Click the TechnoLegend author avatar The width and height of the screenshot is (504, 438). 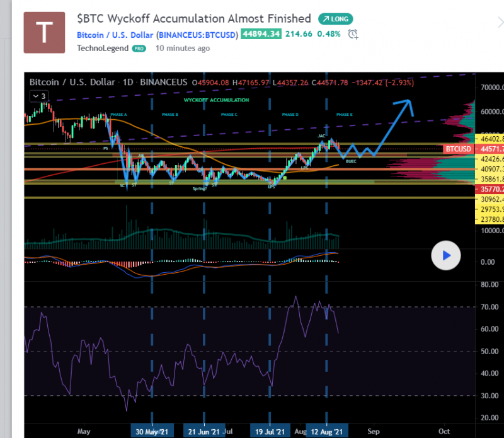click(45, 32)
